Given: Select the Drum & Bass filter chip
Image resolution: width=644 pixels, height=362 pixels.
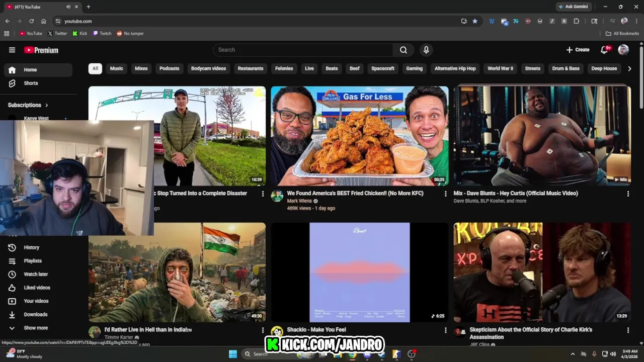Looking at the screenshot, I should (x=566, y=68).
